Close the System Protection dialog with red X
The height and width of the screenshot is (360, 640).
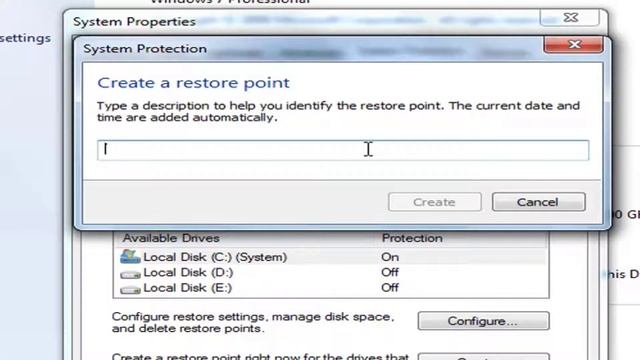(x=573, y=44)
